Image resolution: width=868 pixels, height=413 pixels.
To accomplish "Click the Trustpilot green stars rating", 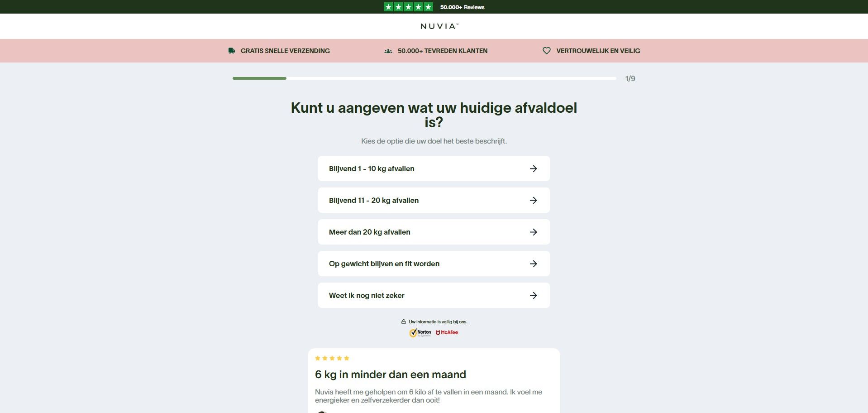I will pos(408,7).
